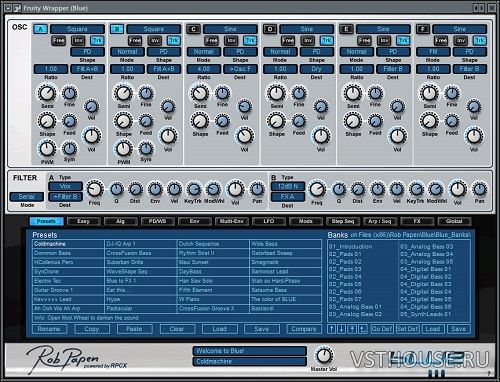Switch to the Easy tab
The height and width of the screenshot is (382, 500).
pyautogui.click(x=83, y=221)
